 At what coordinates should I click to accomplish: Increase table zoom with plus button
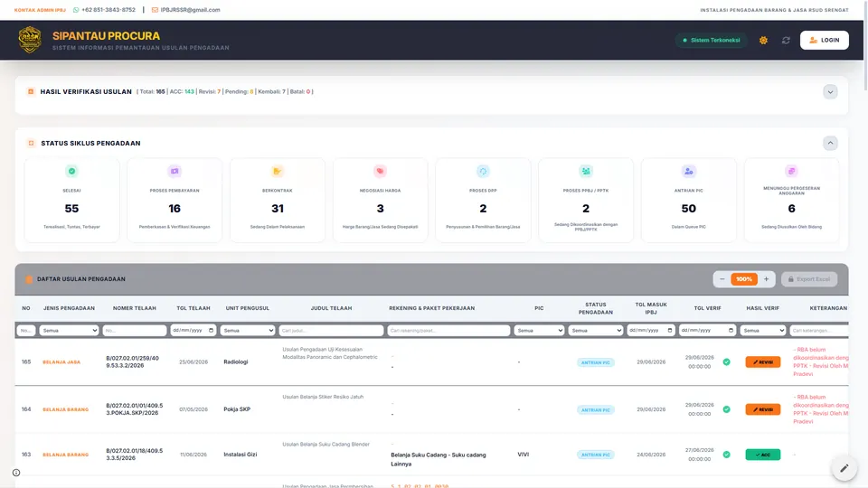(766, 279)
